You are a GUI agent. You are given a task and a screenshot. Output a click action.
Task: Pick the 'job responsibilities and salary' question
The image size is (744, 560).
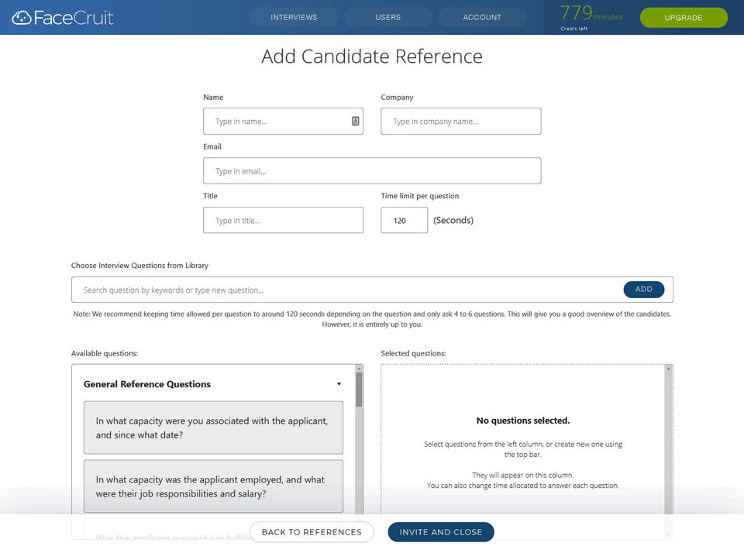point(213,486)
